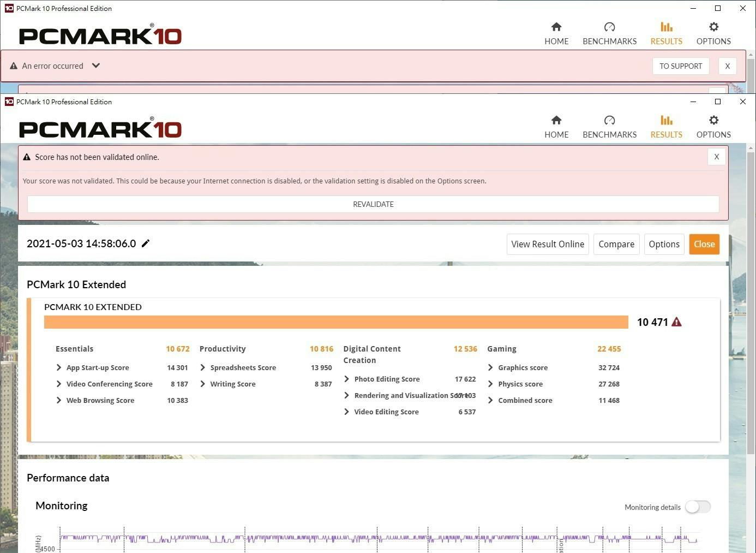The width and height of the screenshot is (756, 553).
Task: Click the PCMark 10 logo in back window
Action: (x=100, y=35)
